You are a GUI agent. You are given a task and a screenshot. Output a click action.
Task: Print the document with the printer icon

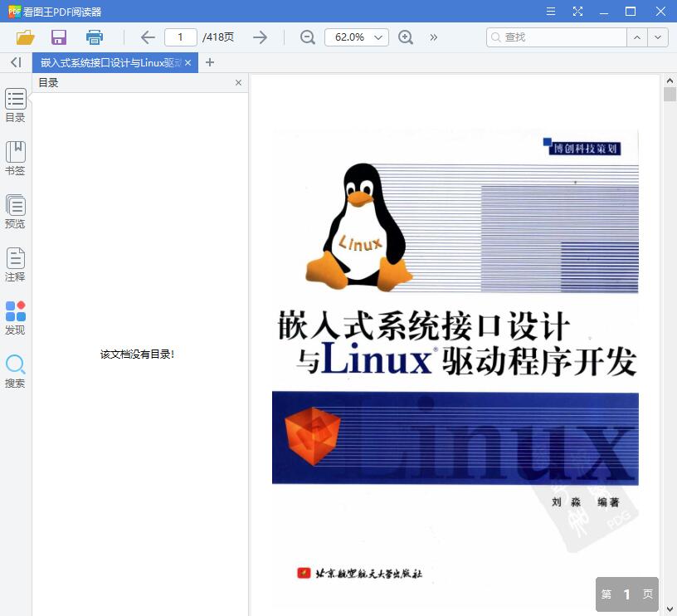click(x=94, y=37)
